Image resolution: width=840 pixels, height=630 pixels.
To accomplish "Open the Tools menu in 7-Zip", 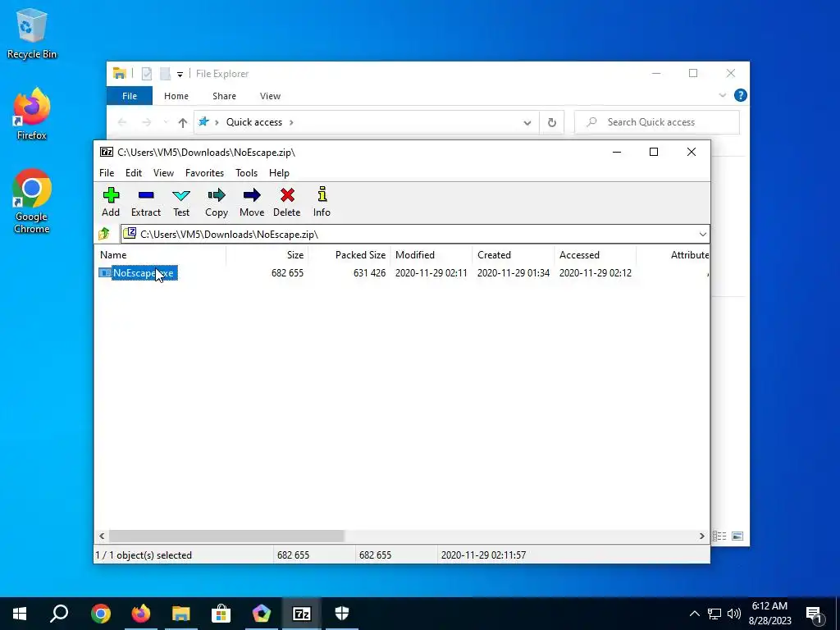I will tap(246, 173).
